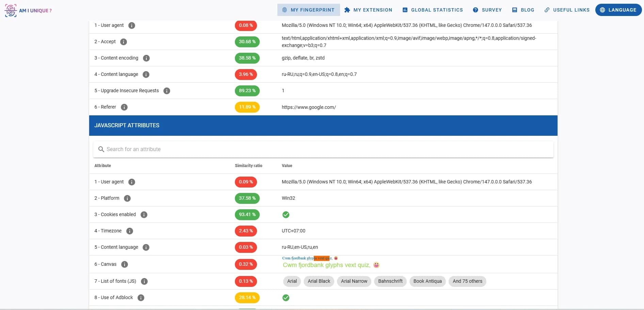Click the 89.23% similarity badge for Upgrade Insecure Requests

pos(247,91)
